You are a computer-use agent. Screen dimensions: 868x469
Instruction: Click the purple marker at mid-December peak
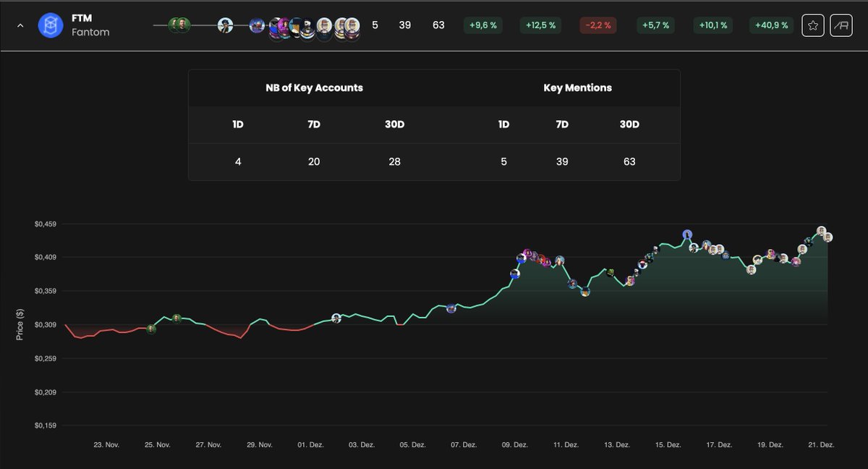687,234
